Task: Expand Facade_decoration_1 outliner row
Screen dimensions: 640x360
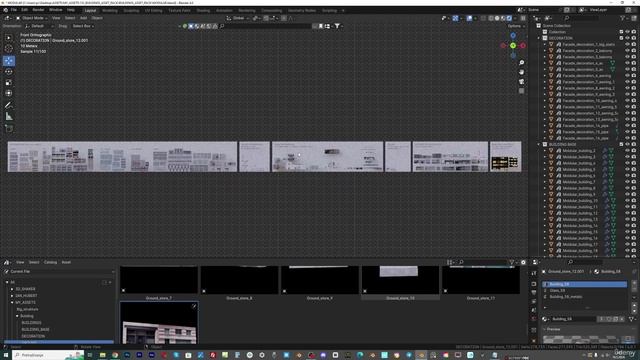Action: 544,44
